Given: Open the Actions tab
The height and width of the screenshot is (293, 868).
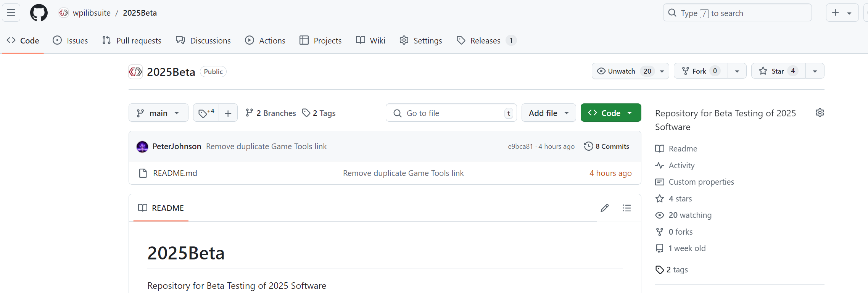Looking at the screenshot, I should click(x=265, y=40).
